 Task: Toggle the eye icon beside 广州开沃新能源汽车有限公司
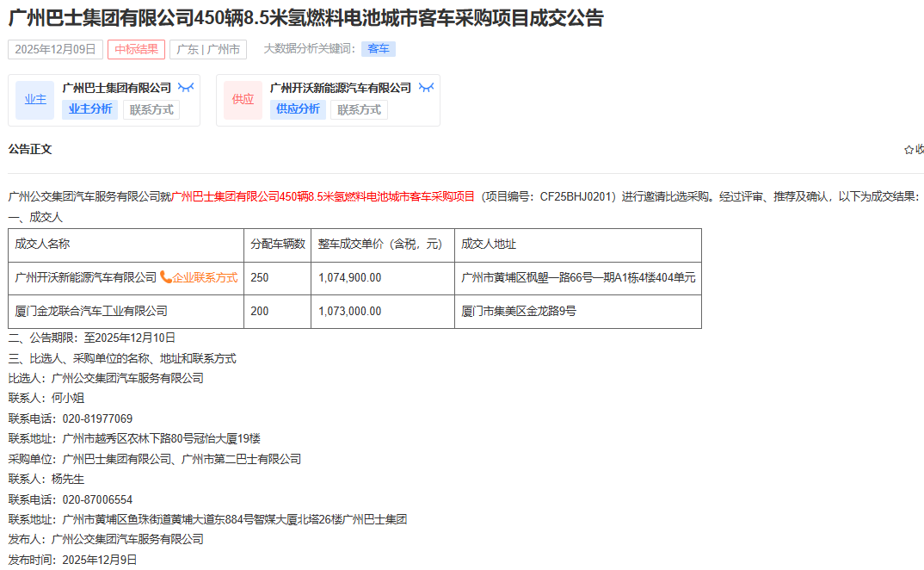click(x=426, y=88)
